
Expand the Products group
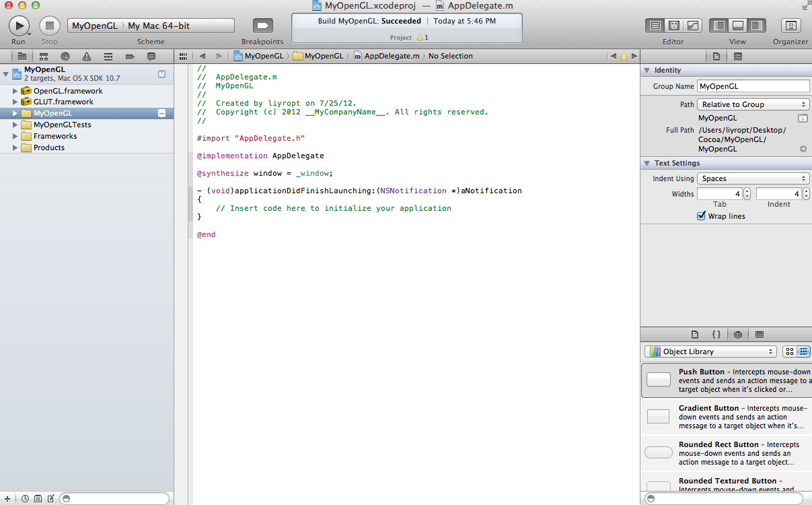point(15,148)
